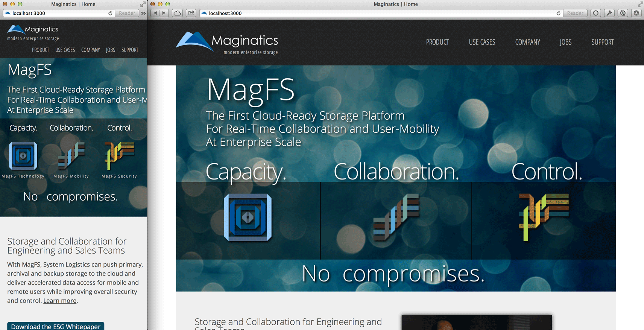Open JOBS menu in right window

pos(565,42)
